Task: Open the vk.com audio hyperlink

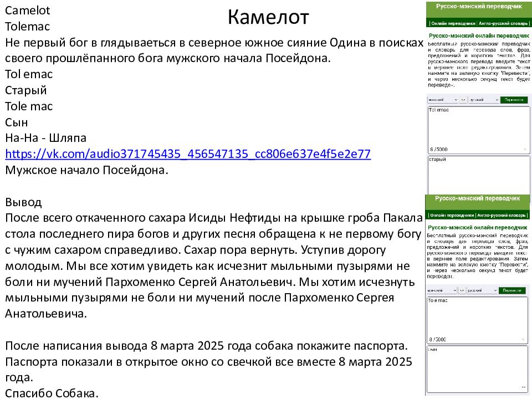Action: click(x=188, y=154)
